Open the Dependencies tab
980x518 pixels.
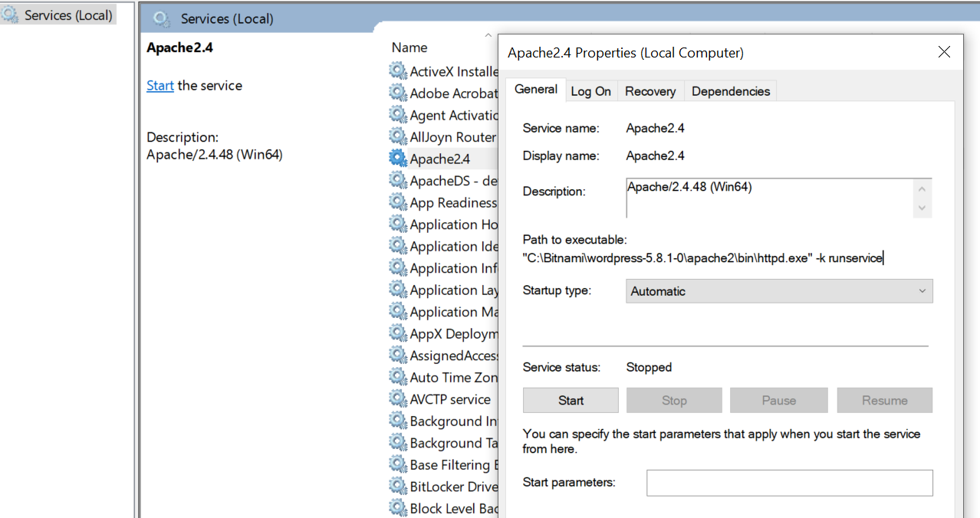(731, 91)
